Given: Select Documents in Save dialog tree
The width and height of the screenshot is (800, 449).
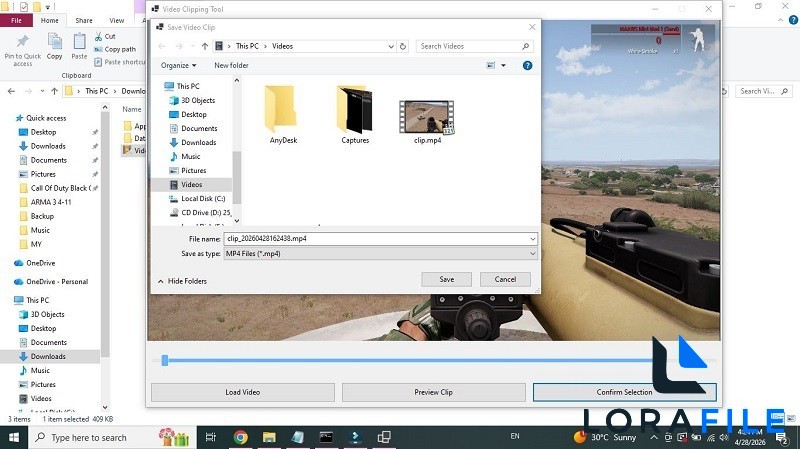Looking at the screenshot, I should [198, 129].
